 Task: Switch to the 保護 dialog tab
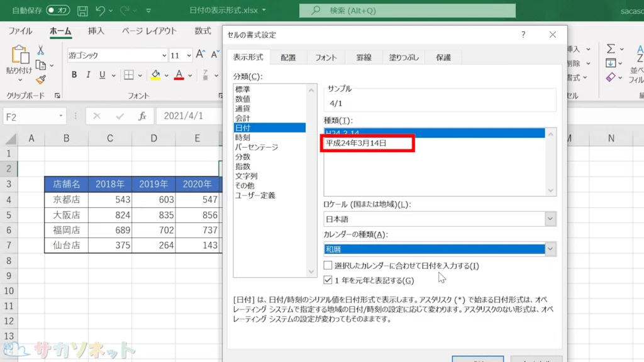(x=443, y=58)
